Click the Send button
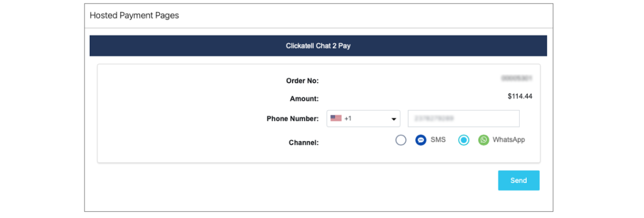This screenshot has height=218, width=644. tap(519, 181)
